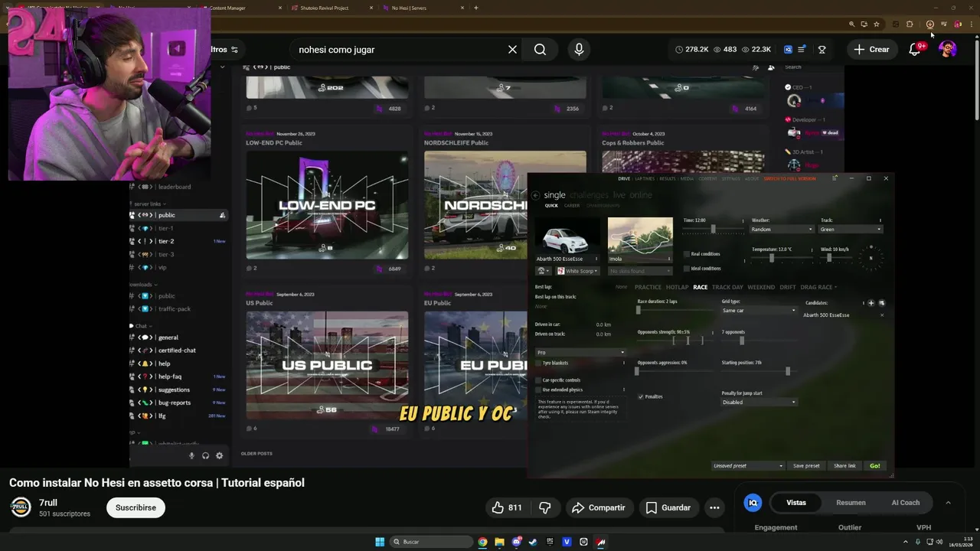Clear the YouTube search box with X
The height and width of the screenshot is (551, 980).
point(512,50)
